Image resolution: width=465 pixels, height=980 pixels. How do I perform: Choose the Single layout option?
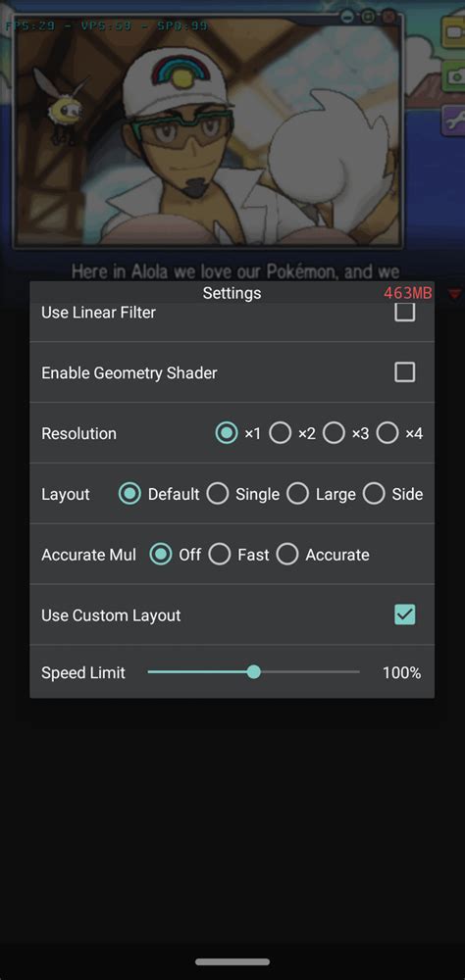(218, 494)
